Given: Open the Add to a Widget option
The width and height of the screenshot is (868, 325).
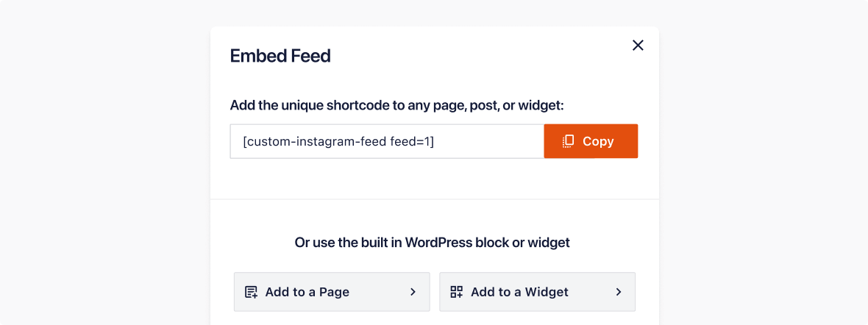Looking at the screenshot, I should [x=538, y=292].
